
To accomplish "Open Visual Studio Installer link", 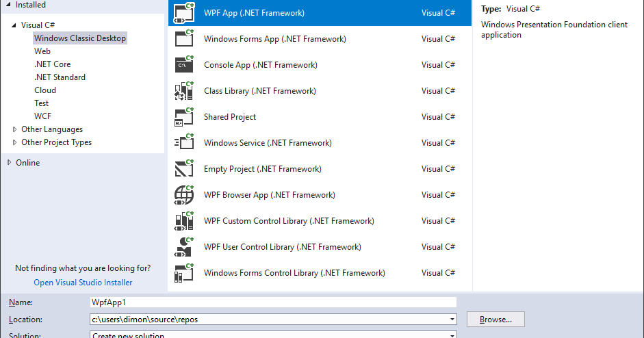I will click(83, 283).
